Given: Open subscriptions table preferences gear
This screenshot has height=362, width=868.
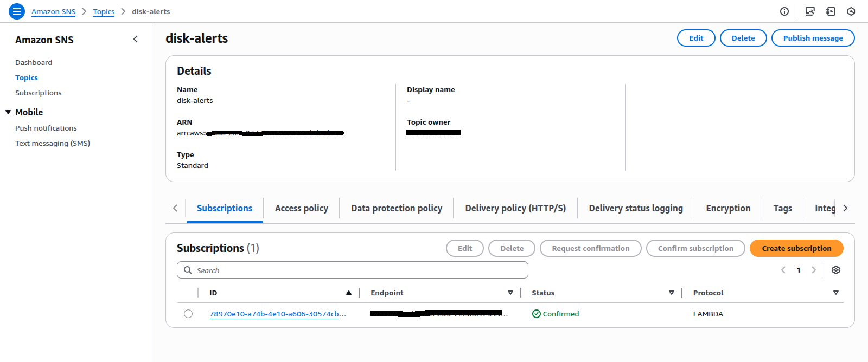Looking at the screenshot, I should [836, 270].
